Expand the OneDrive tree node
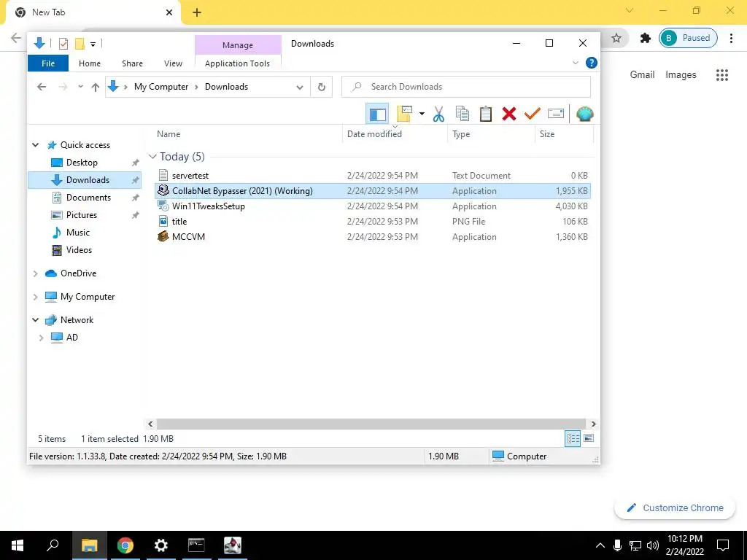747x560 pixels. coord(35,273)
